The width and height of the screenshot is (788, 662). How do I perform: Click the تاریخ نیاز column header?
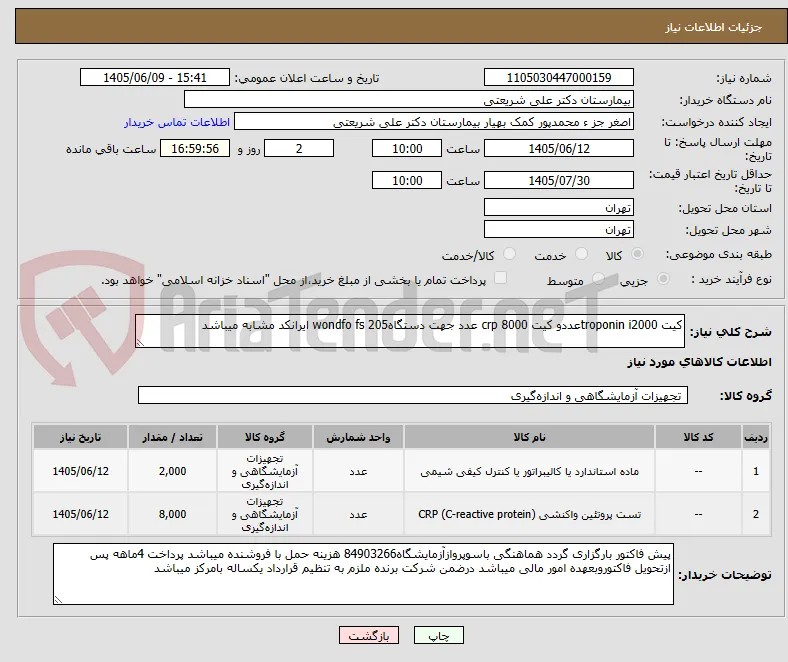pyautogui.click(x=80, y=437)
